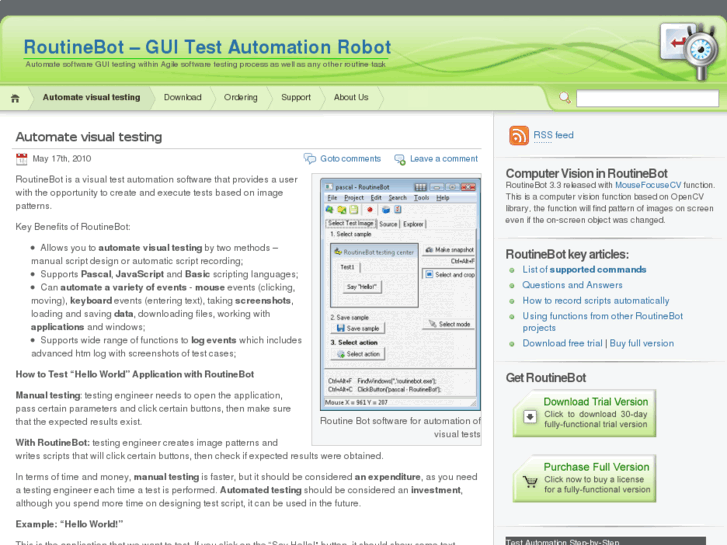Click the May 17th, 2010 date text

(x=62, y=159)
